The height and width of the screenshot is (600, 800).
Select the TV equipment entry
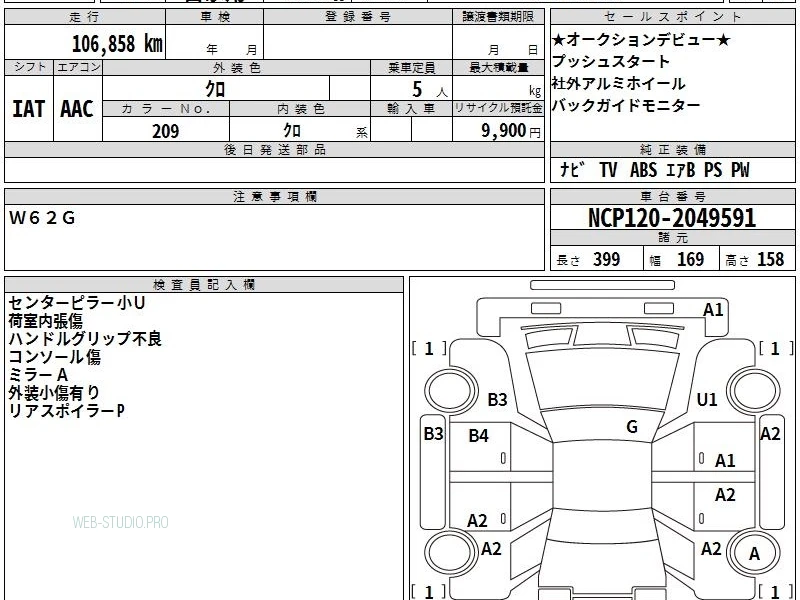[x=608, y=169]
